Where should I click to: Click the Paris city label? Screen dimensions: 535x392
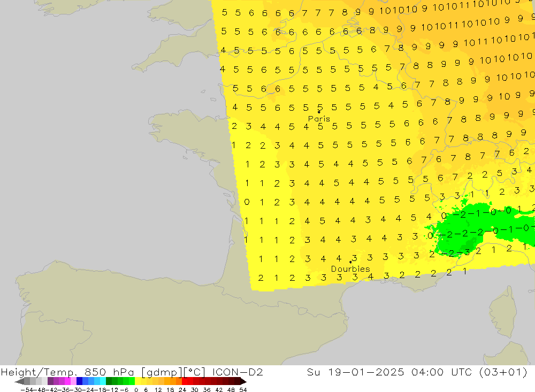coord(319,119)
